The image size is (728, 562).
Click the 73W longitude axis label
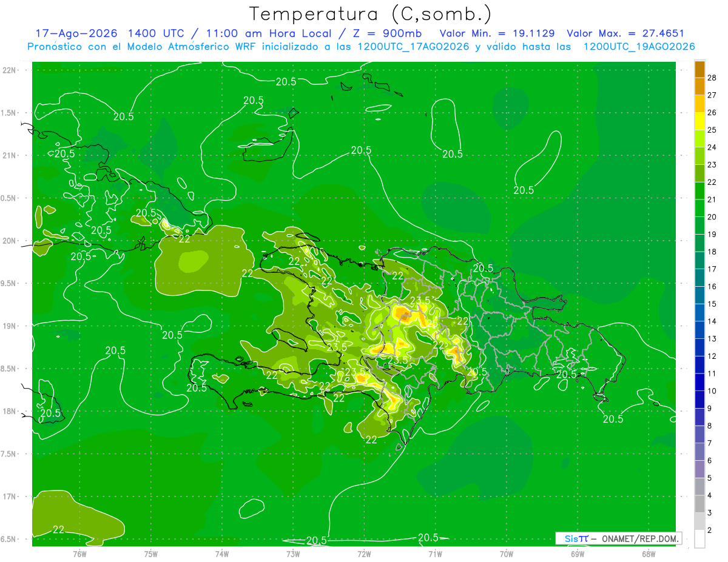[x=293, y=554]
